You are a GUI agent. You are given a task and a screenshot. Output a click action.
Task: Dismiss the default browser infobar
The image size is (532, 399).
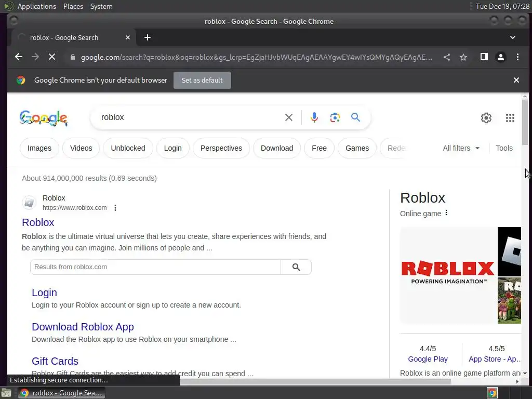516,80
